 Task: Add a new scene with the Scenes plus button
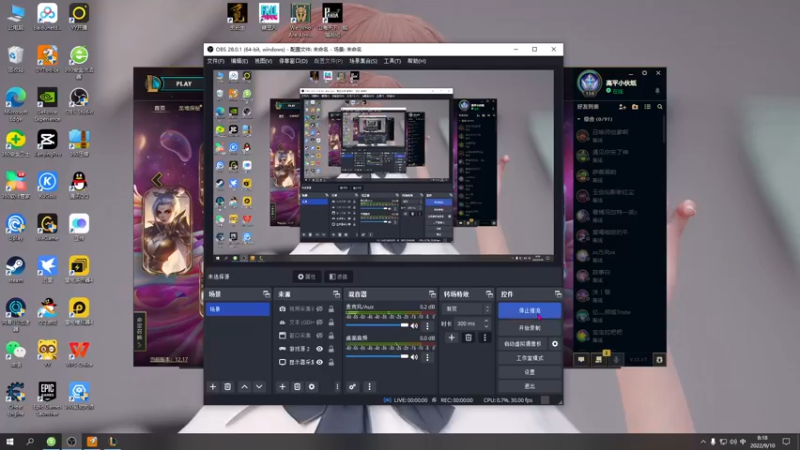pyautogui.click(x=213, y=387)
